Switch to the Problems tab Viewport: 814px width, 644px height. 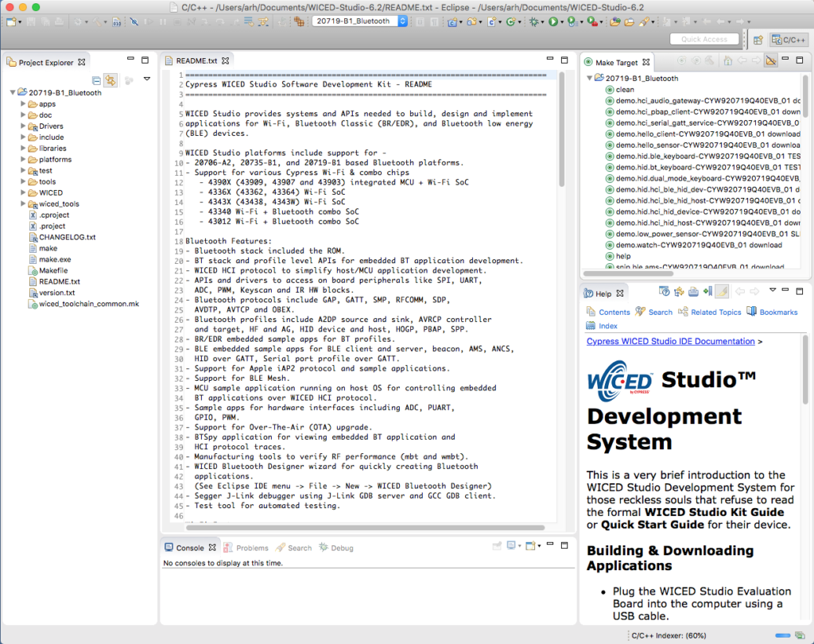coord(246,548)
